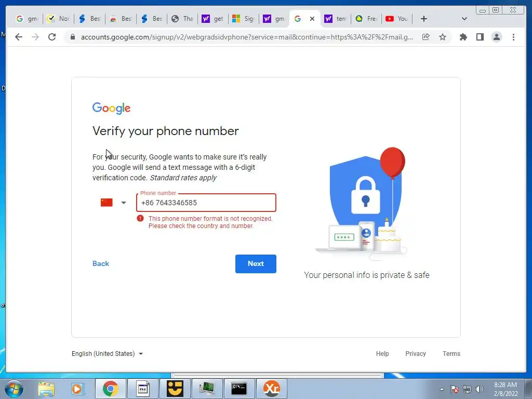Open yellow smiley face taskbar app
The height and width of the screenshot is (399, 532).
(175, 389)
